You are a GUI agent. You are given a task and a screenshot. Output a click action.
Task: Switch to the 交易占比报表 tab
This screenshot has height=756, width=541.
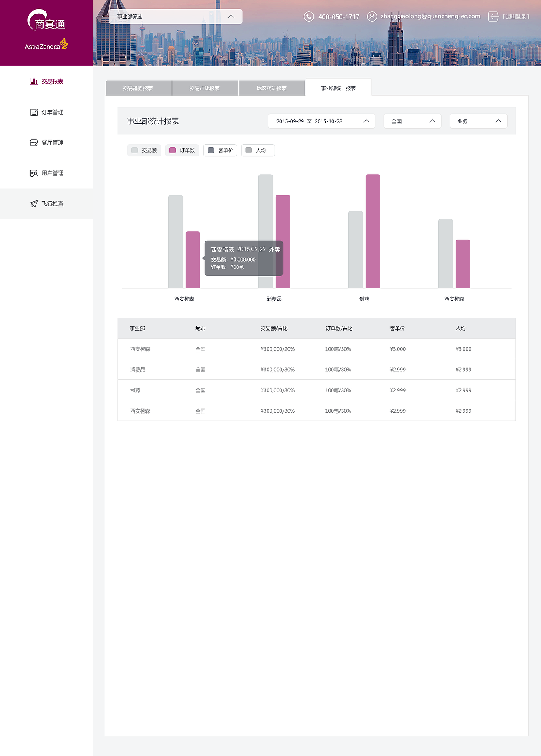coord(205,88)
